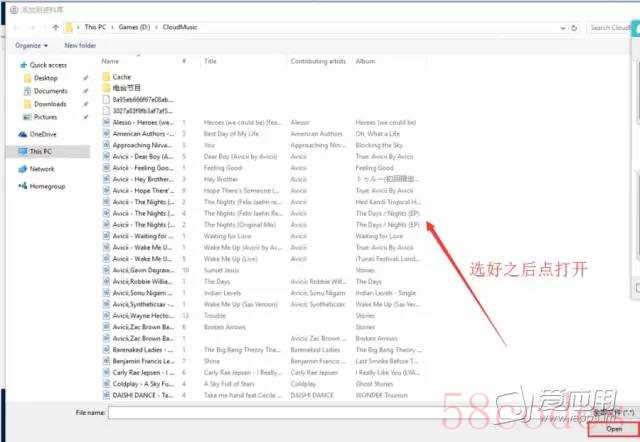
Task: Sort by the Name column header
Action: click(110, 61)
